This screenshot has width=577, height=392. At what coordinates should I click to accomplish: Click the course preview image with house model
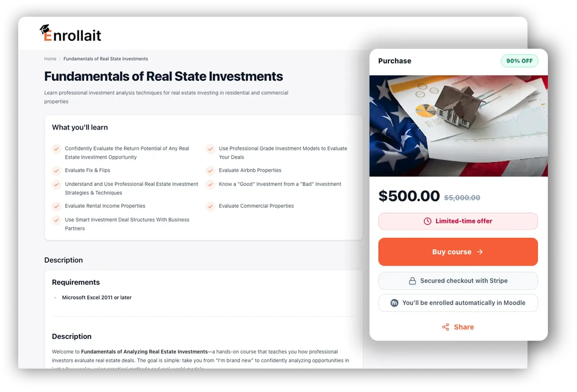coord(458,125)
